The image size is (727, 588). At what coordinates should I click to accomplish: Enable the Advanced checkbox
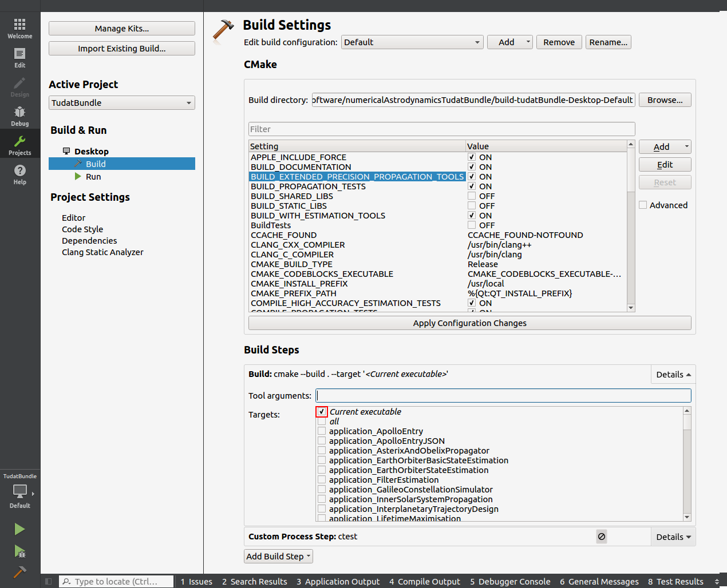click(643, 205)
